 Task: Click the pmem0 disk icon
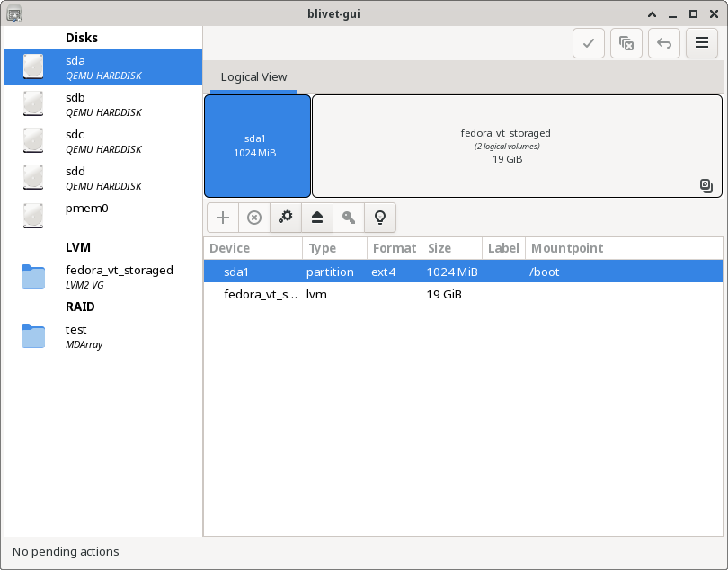click(x=33, y=216)
